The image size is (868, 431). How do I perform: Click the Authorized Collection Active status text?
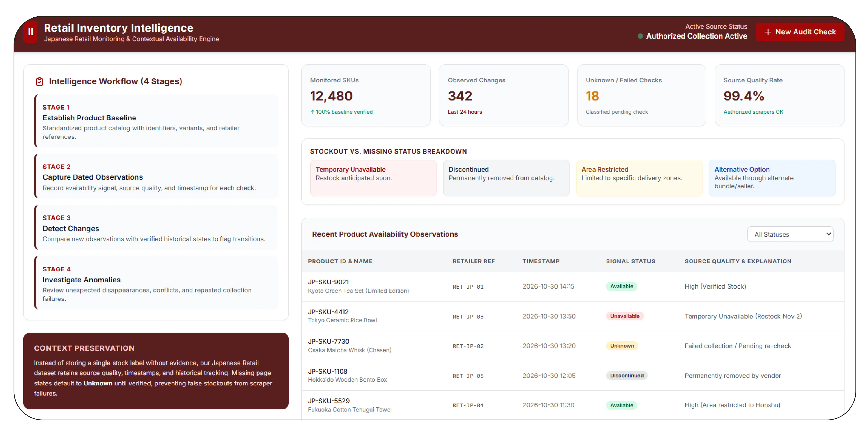click(x=696, y=36)
